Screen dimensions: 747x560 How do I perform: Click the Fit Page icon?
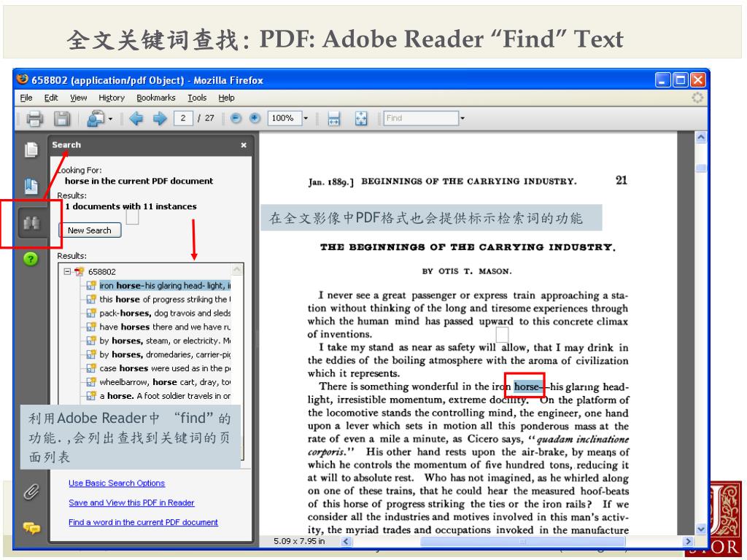click(x=361, y=119)
